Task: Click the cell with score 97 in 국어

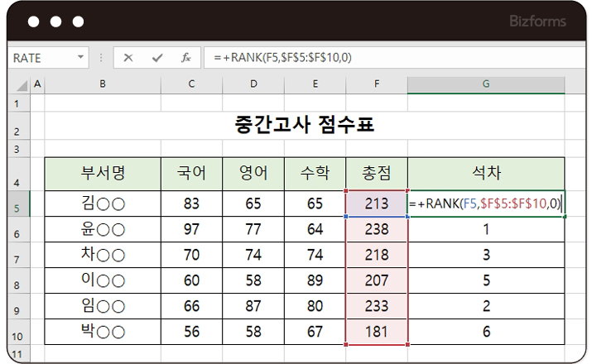Action: coord(192,229)
